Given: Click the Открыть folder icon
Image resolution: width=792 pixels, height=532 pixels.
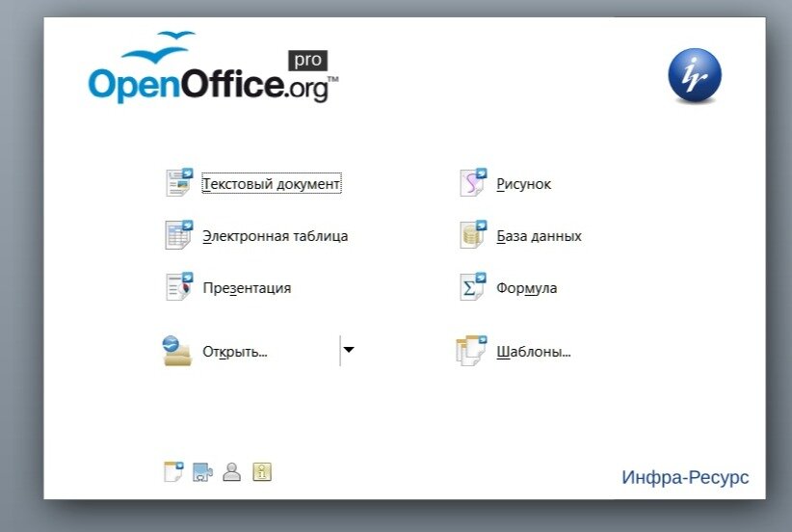Looking at the screenshot, I should (177, 350).
